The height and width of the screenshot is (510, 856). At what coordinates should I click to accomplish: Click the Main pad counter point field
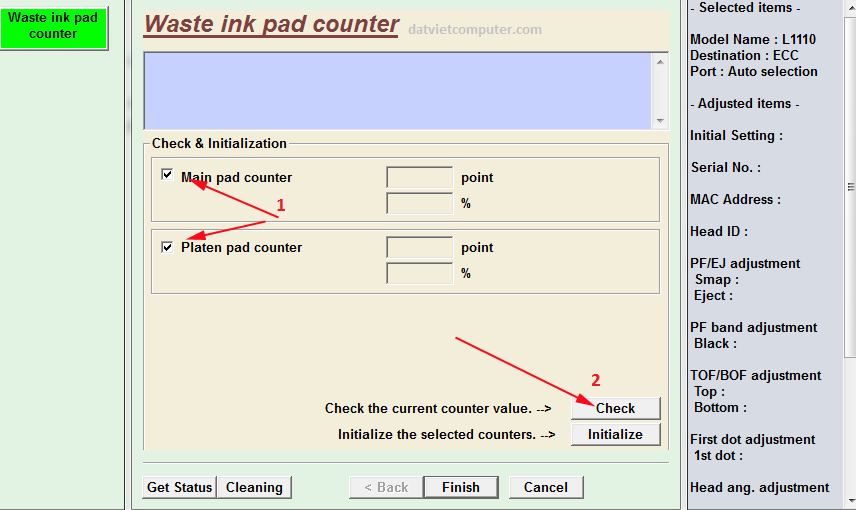pos(419,178)
